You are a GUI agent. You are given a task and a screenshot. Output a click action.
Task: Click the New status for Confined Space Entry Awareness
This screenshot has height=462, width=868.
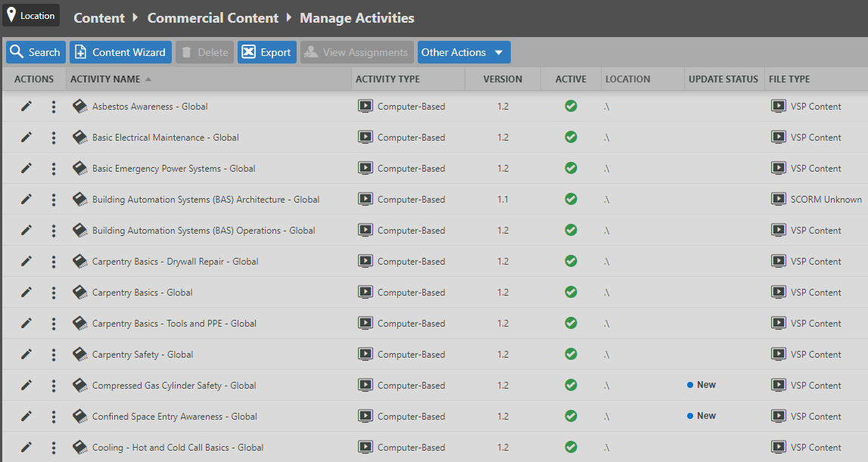pos(702,416)
